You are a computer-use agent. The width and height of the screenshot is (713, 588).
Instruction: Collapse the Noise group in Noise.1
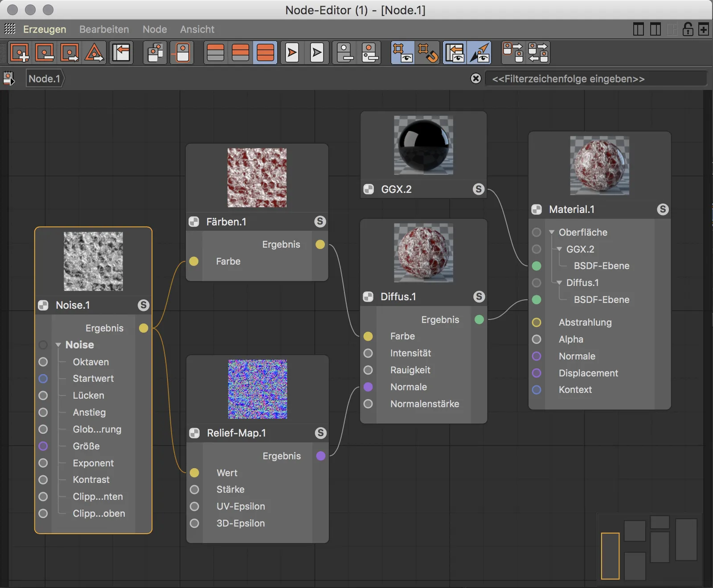[x=58, y=345]
